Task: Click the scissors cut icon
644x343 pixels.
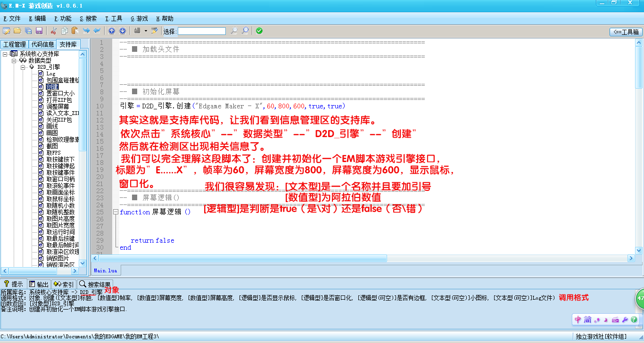Action: (x=53, y=31)
